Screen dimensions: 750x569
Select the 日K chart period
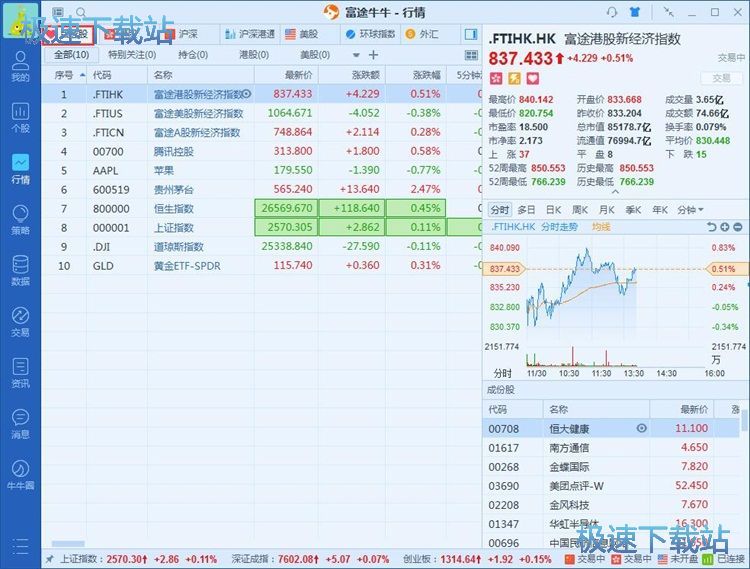(553, 209)
